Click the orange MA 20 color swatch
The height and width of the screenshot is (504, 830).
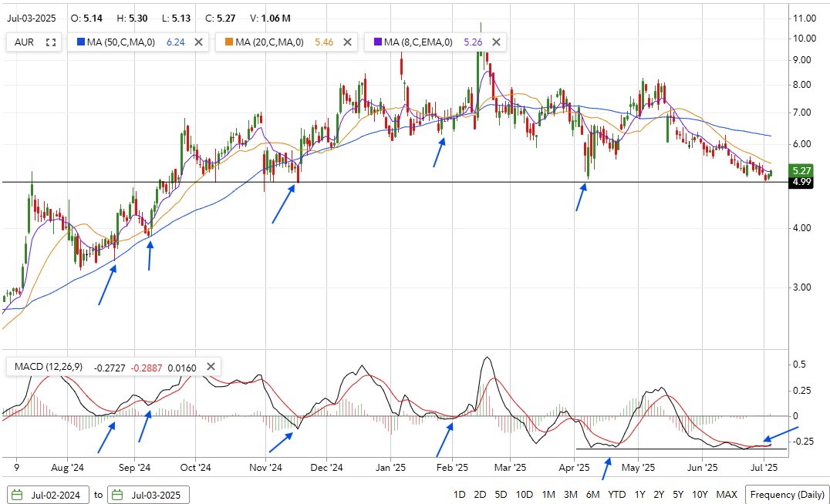228,42
